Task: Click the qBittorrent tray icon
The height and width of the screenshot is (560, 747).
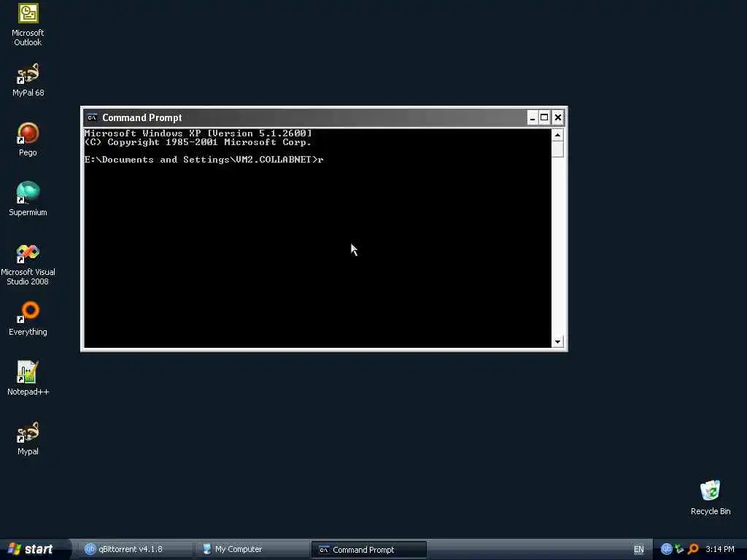Action: click(x=666, y=549)
